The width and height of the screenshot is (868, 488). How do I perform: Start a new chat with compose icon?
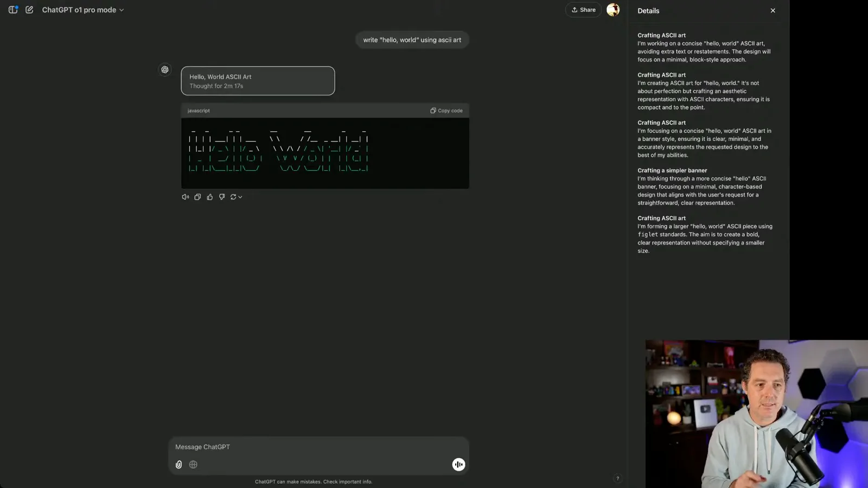tap(29, 10)
